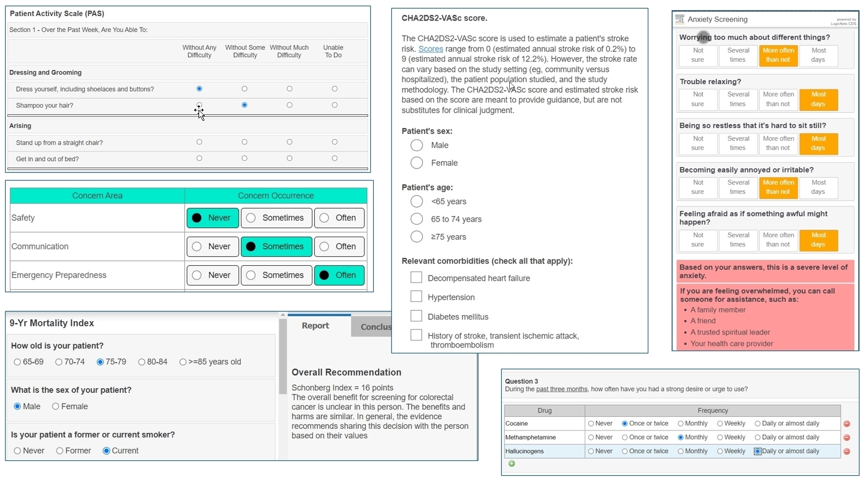Click the Anxiety Screening header icon
Viewport: 868px width, 482px height.
[680, 19]
